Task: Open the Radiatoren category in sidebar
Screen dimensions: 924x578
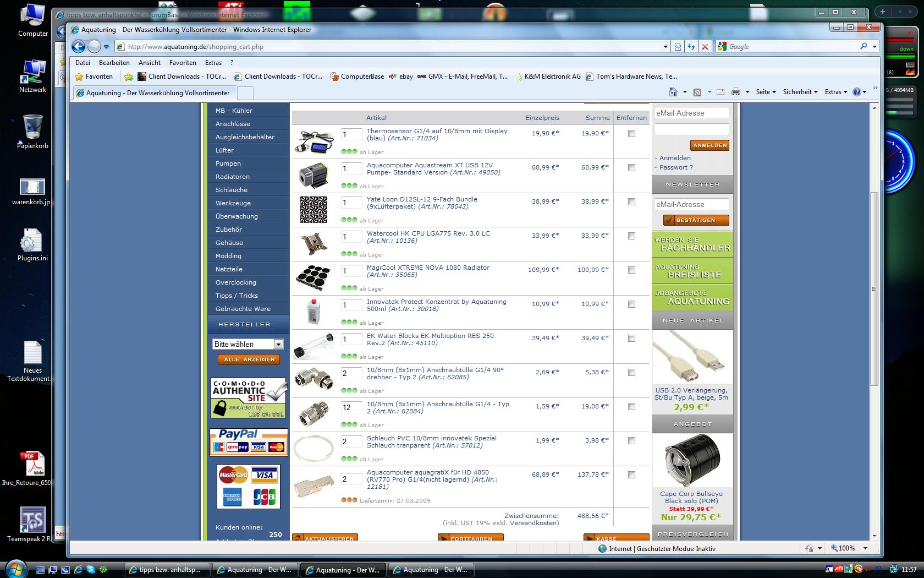Action: pyautogui.click(x=233, y=177)
